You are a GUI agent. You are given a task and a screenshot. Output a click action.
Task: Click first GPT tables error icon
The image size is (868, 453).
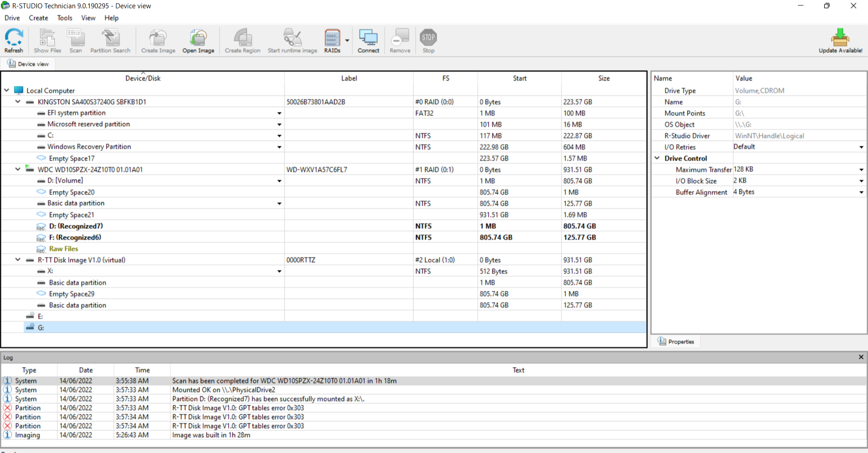[8, 408]
